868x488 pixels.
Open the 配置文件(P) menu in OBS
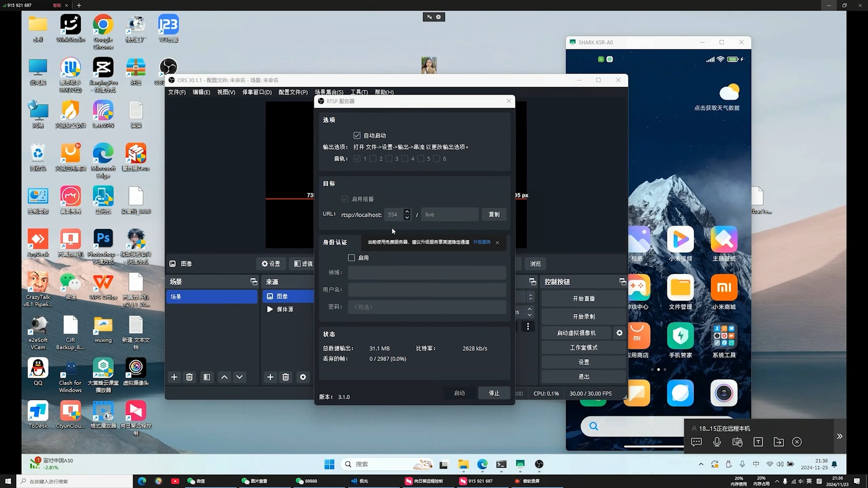293,92
